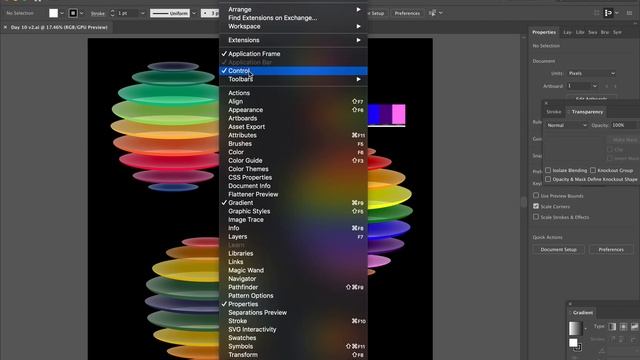Choose Graphic Styles in the menu
The image size is (640, 360).
293,211
